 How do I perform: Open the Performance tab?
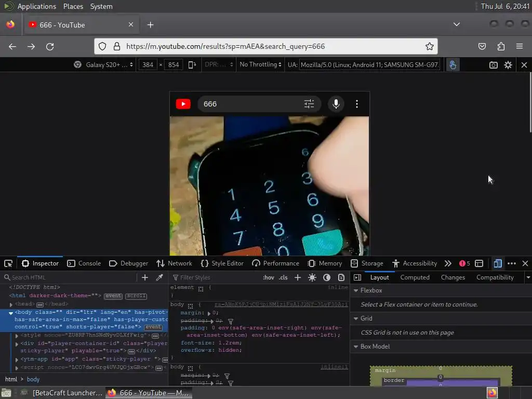pyautogui.click(x=276, y=263)
